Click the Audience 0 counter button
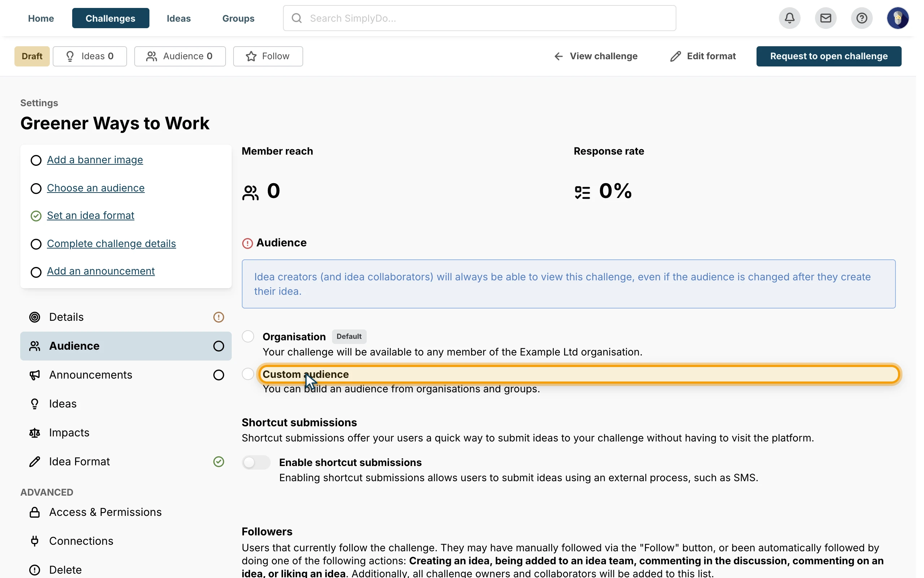Screen dimensions: 924x578 (180, 56)
